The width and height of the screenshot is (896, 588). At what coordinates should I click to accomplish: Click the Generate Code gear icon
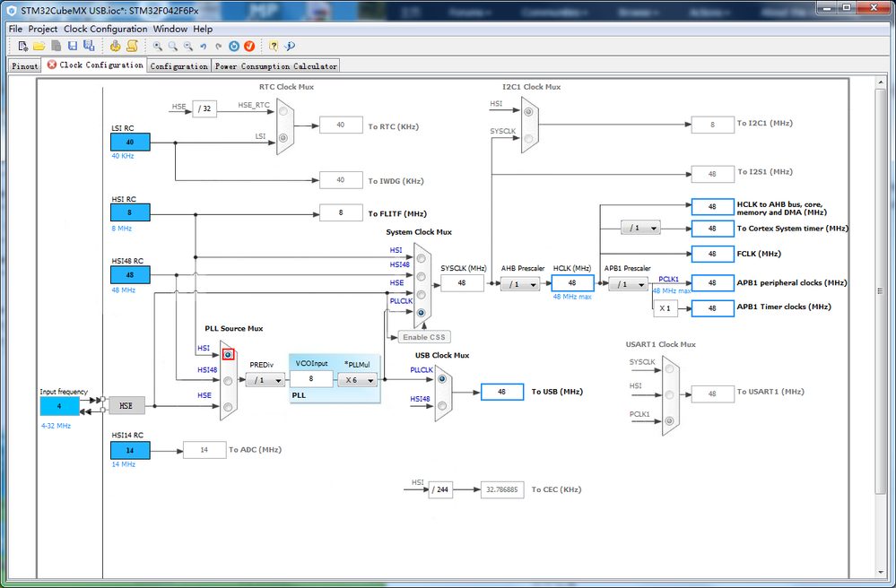(115, 46)
